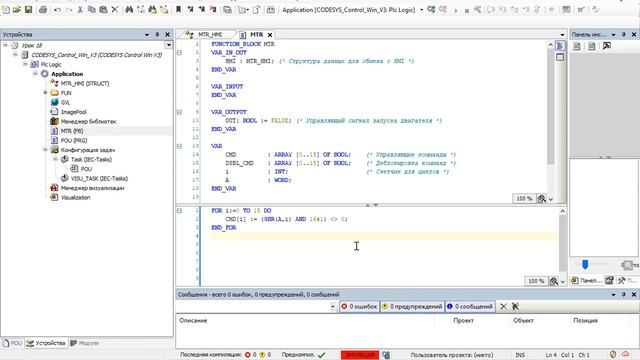640x360 pixels.
Task: Copy selection with toolbar icon
Action: tap(92, 9)
